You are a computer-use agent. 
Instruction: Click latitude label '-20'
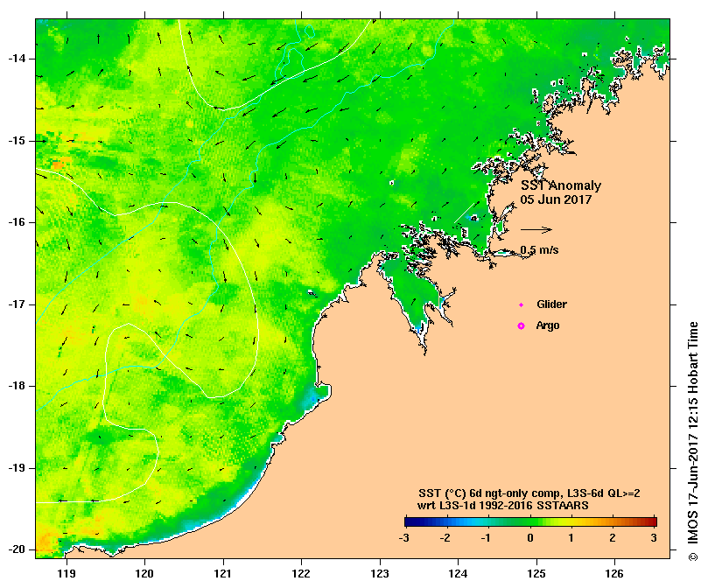17,549
